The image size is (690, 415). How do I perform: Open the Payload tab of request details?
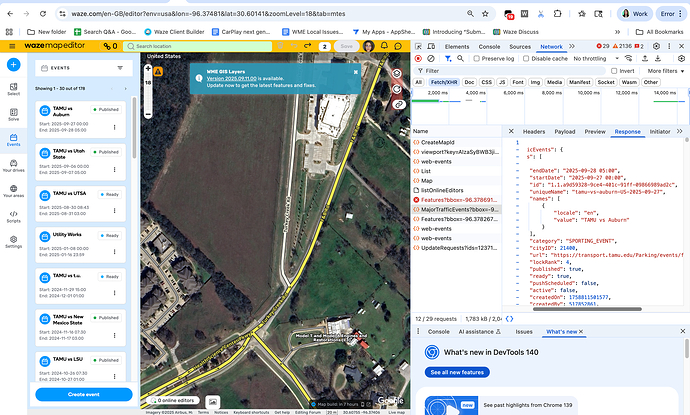click(565, 132)
